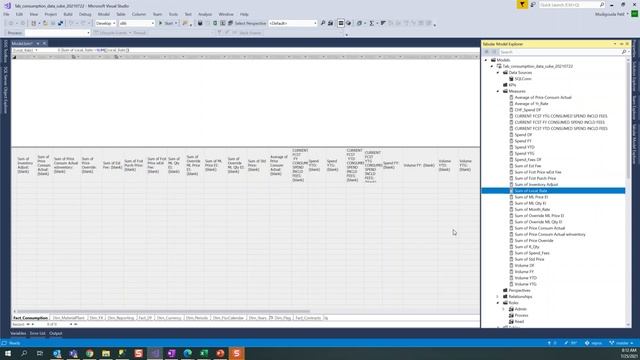This screenshot has height=360, width=640.
Task: Select the Average of Price Consum Actual measure
Action: pyautogui.click(x=543, y=98)
